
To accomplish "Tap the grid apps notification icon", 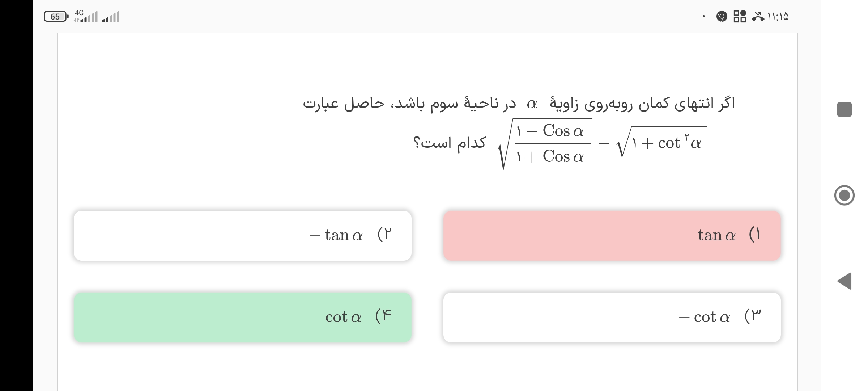I will [740, 17].
